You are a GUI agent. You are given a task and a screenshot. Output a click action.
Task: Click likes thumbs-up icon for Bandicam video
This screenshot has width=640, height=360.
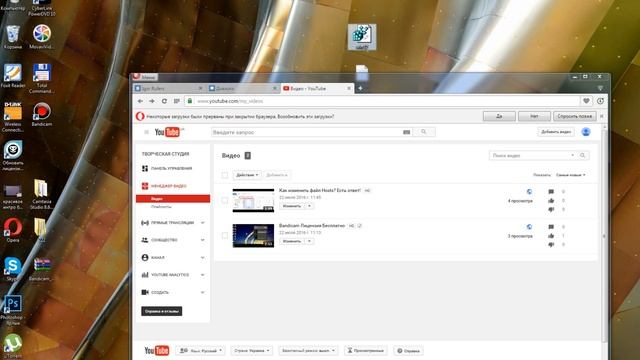tap(551, 236)
